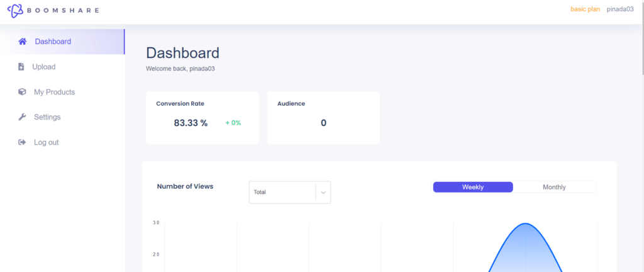Go to My Products page
The width and height of the screenshot is (644, 272).
coord(54,92)
